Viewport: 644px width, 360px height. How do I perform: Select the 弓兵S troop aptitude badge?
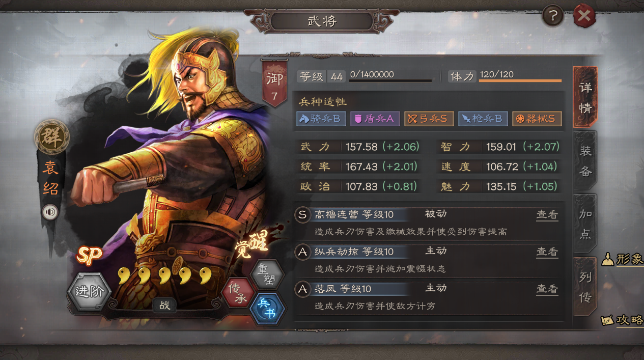[x=429, y=119]
